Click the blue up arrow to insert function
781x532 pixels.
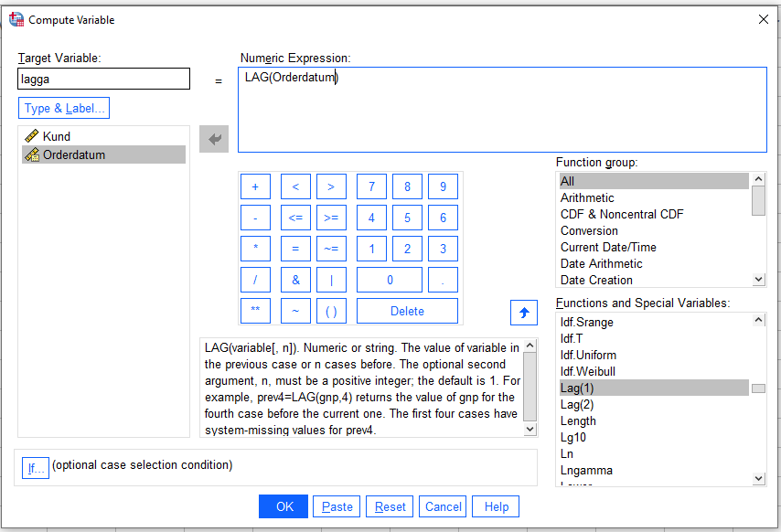pos(524,313)
